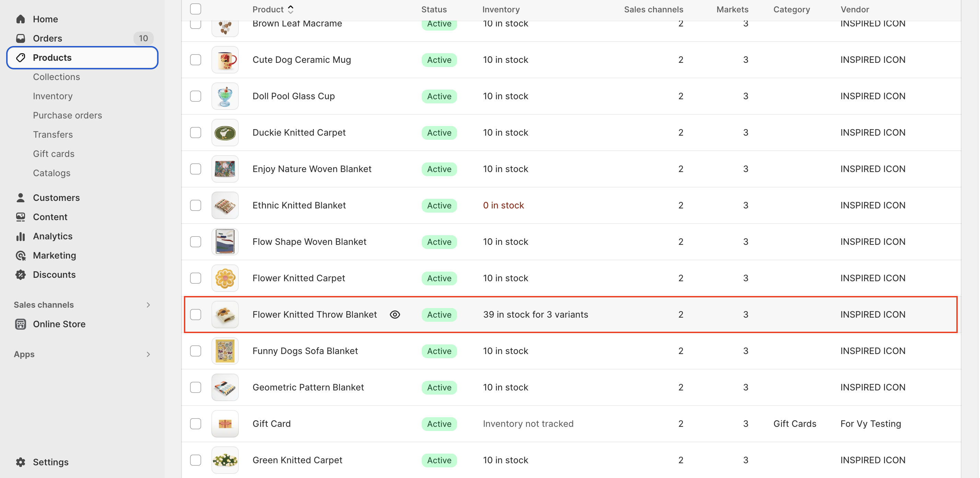Open the Ethnic Knitted Blanket product link
980x478 pixels.
pyautogui.click(x=299, y=205)
